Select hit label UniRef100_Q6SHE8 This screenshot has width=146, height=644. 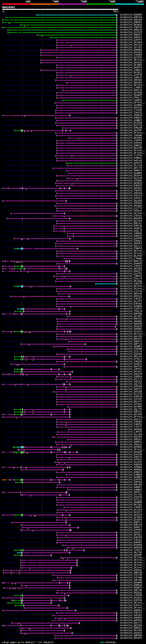131,138
